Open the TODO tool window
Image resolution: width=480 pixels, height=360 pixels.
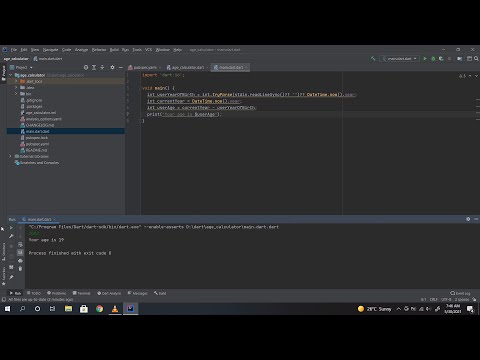tap(34, 293)
